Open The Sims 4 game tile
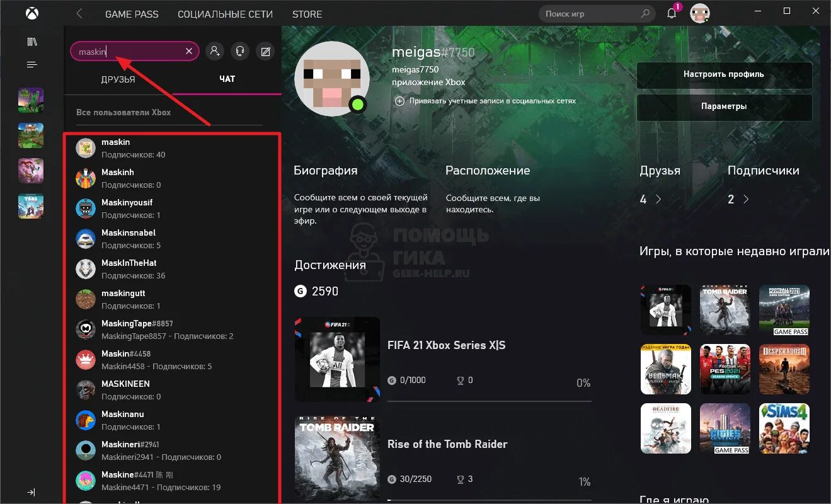Screen dimensions: 831x504 (x=784, y=428)
